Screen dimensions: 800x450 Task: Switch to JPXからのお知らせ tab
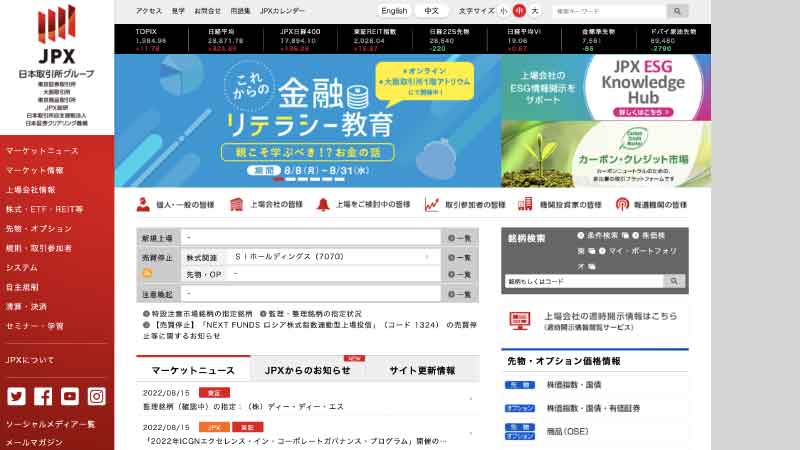point(307,370)
